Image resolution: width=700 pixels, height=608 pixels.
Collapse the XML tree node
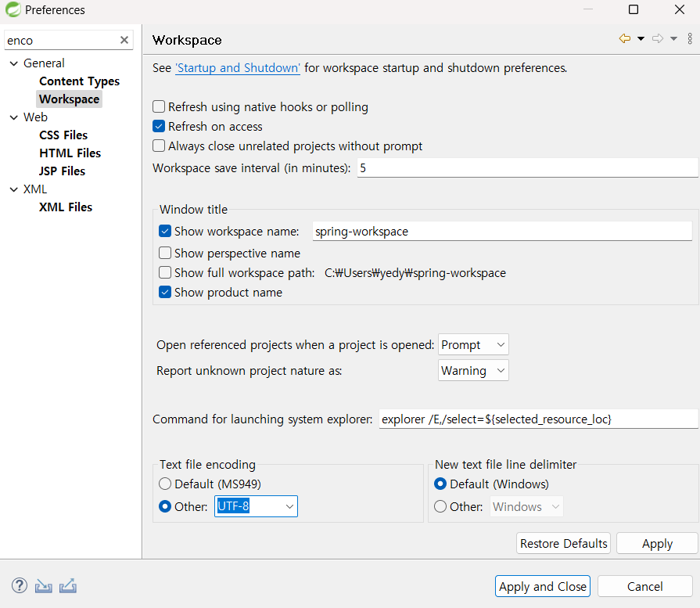[14, 189]
